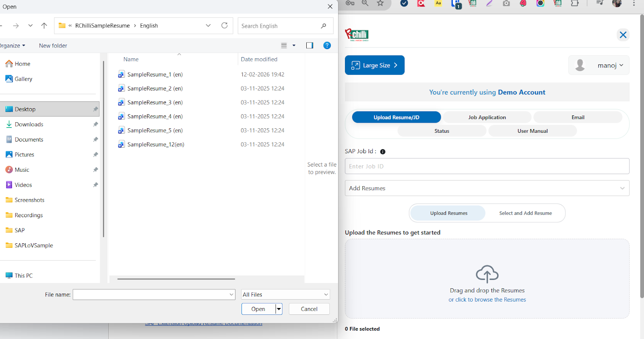Click the blue help question mark icon
Viewport: 644px width, 339px height.
click(x=327, y=45)
